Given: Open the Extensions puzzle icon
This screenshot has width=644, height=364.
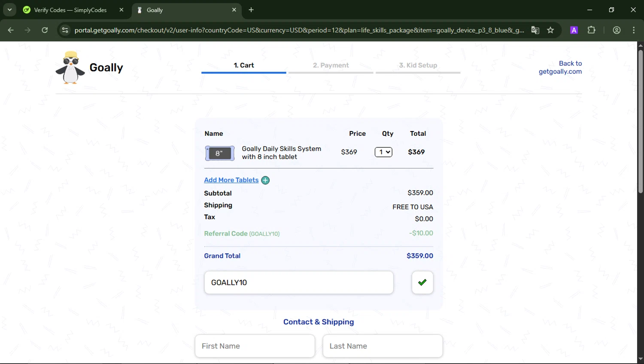Looking at the screenshot, I should pos(592,30).
